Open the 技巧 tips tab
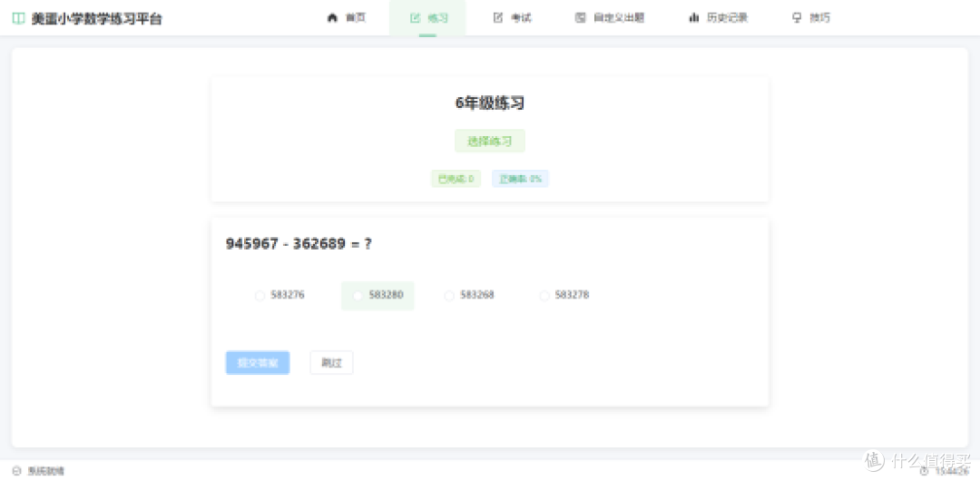 [810, 18]
